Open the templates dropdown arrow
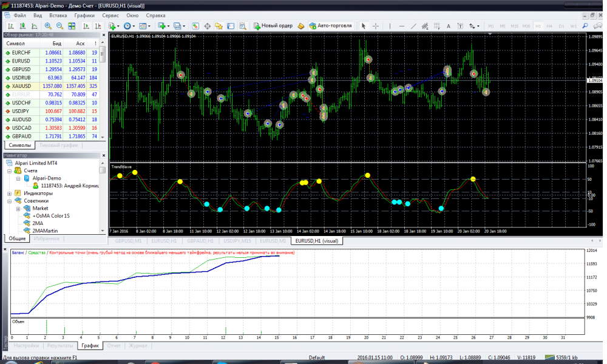Image resolution: width=607 pixels, height=364 pixels. [x=149, y=26]
